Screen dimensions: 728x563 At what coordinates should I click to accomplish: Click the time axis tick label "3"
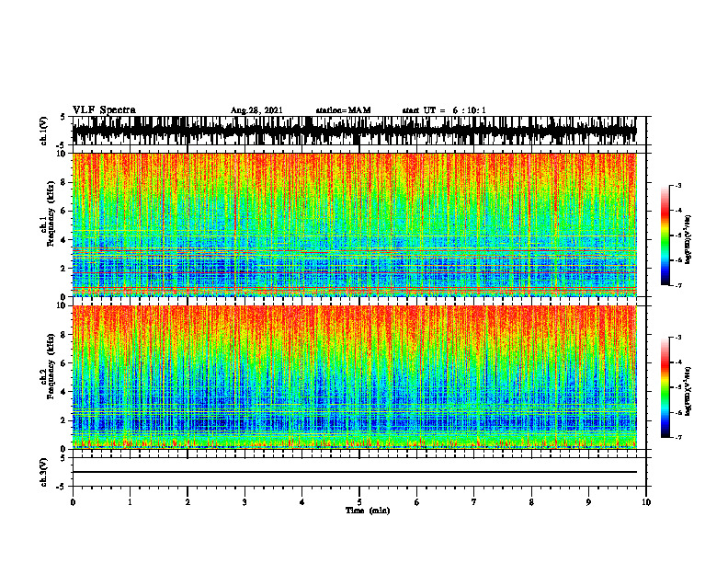pyautogui.click(x=245, y=502)
